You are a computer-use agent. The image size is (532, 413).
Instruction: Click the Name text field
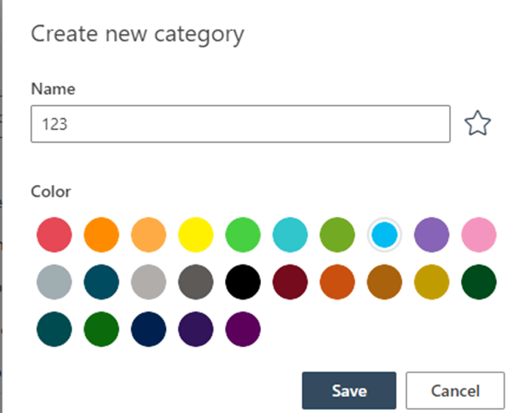click(240, 124)
